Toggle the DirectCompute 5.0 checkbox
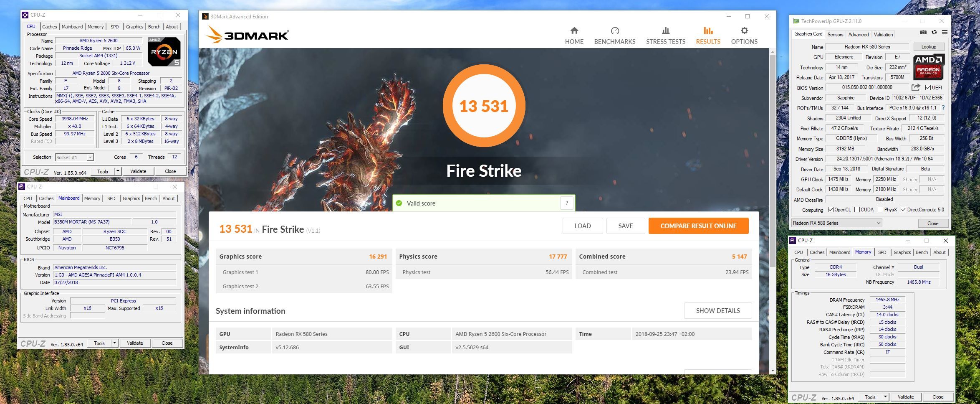The height and width of the screenshot is (404, 980). click(903, 210)
